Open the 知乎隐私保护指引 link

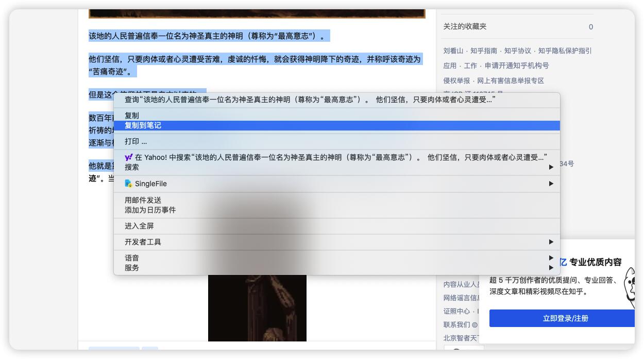pos(565,51)
